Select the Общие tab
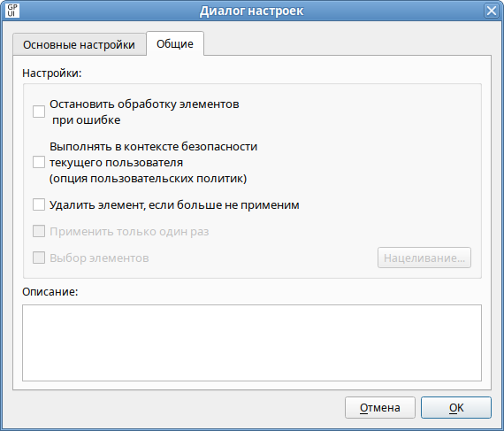This screenshot has height=431, width=504. tap(175, 43)
